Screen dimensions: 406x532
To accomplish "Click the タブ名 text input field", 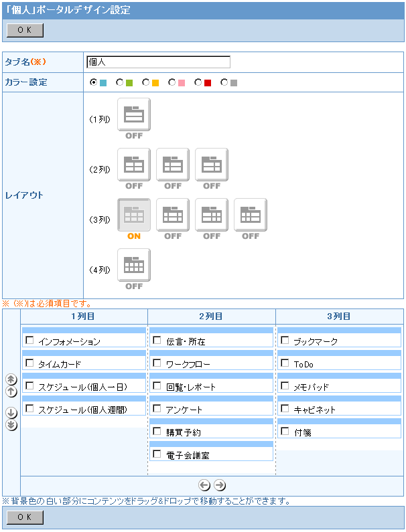I will click(x=158, y=62).
